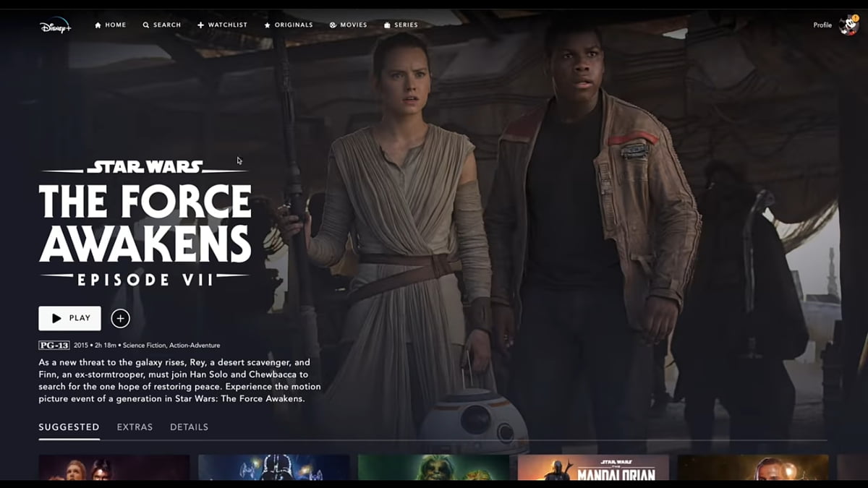This screenshot has height=488, width=868.
Task: Click the profile avatar icon
Action: tap(847, 23)
